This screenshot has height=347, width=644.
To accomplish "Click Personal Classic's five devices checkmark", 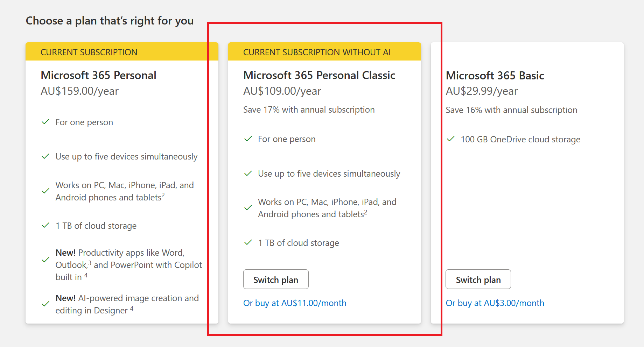I will [248, 174].
